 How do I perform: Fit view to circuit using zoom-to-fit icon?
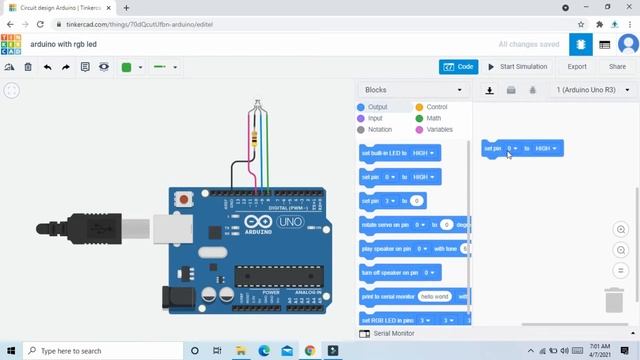[11, 90]
